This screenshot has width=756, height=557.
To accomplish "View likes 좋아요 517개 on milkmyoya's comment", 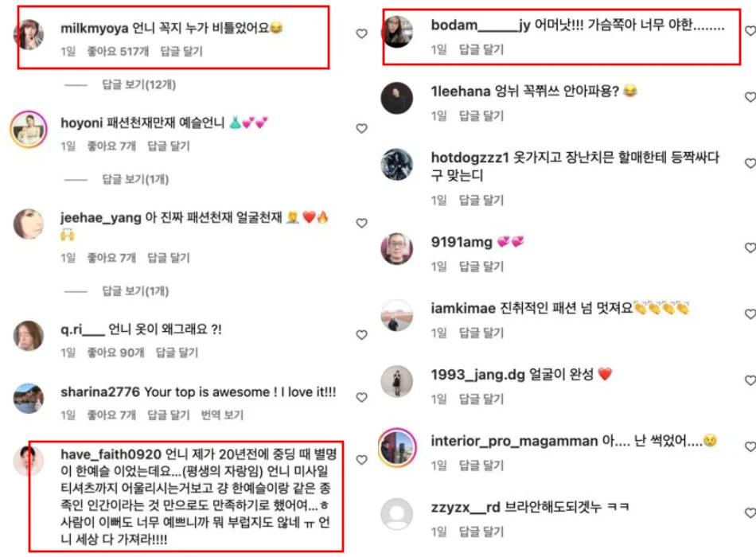I will (x=118, y=51).
